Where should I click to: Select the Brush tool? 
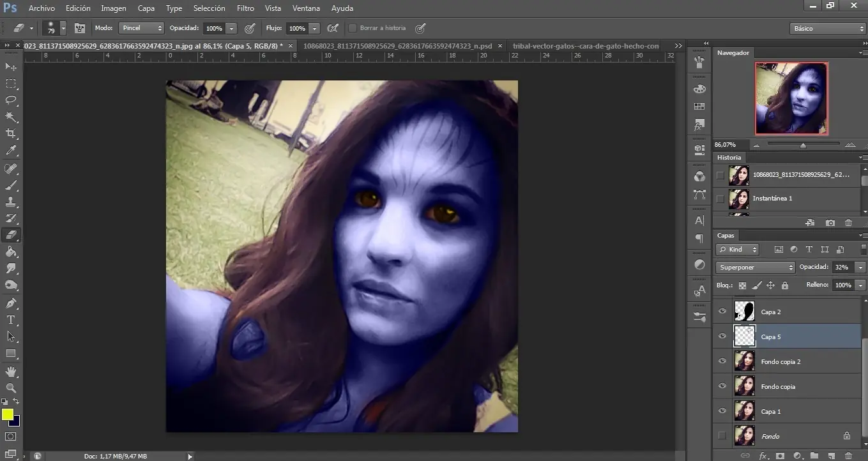(x=11, y=186)
